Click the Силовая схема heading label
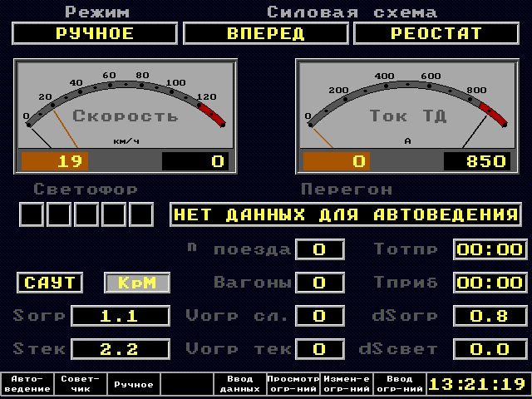The height and width of the screenshot is (399, 532). [352, 12]
